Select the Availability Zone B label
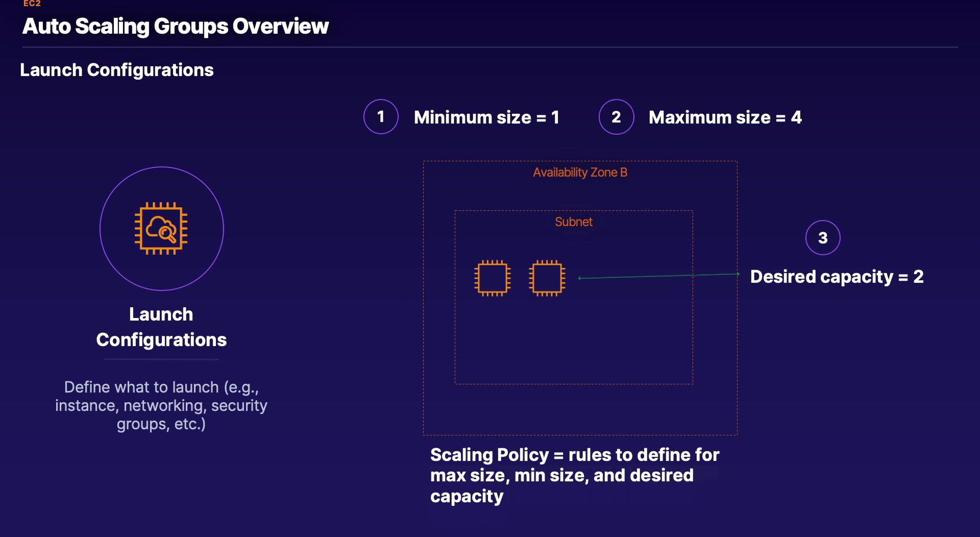Screen dimensions: 980x537 coord(580,173)
